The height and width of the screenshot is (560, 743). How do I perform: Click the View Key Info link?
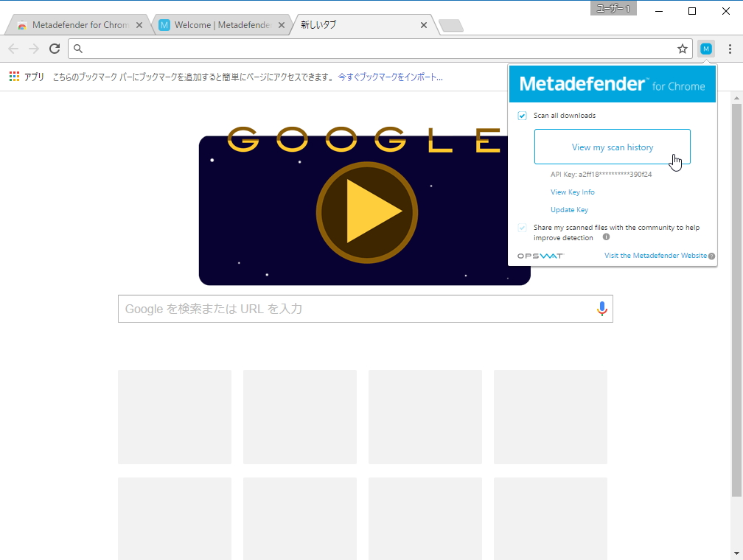coord(573,192)
